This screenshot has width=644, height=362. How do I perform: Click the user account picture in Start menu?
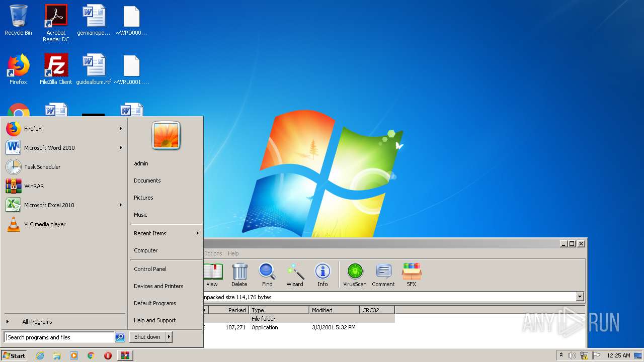pyautogui.click(x=166, y=136)
